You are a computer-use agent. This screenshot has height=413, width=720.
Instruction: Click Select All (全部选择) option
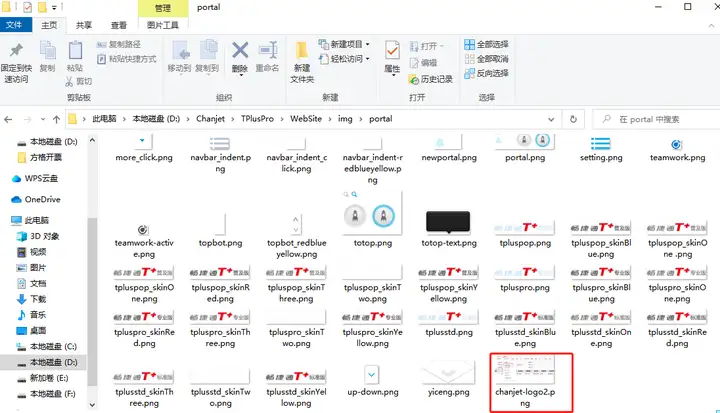(486, 45)
